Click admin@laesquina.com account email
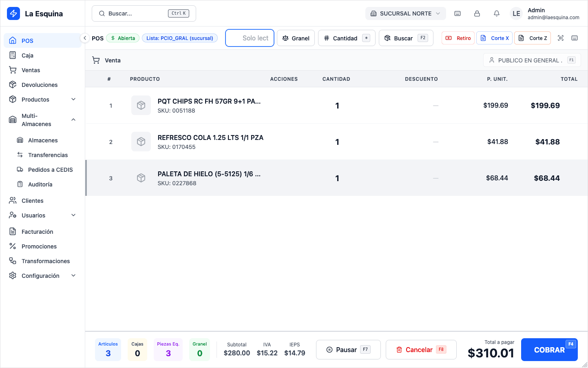Image resolution: width=588 pixels, height=368 pixels. [x=553, y=18]
